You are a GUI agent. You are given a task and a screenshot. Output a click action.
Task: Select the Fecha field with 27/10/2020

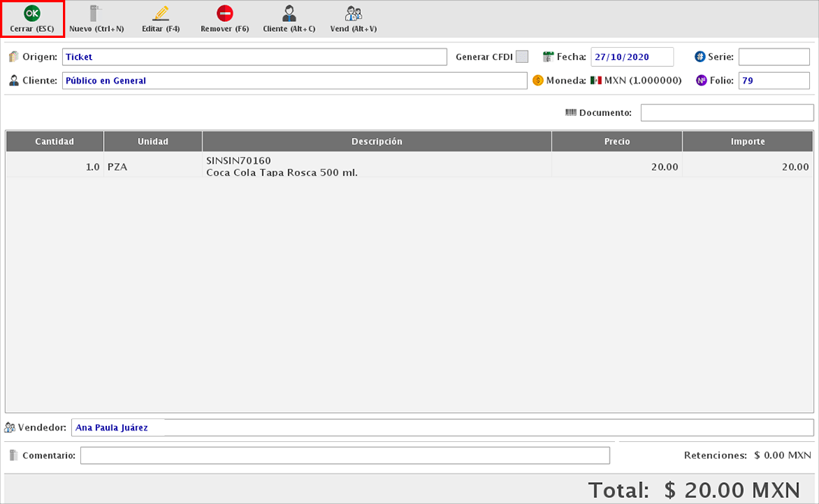tap(632, 57)
